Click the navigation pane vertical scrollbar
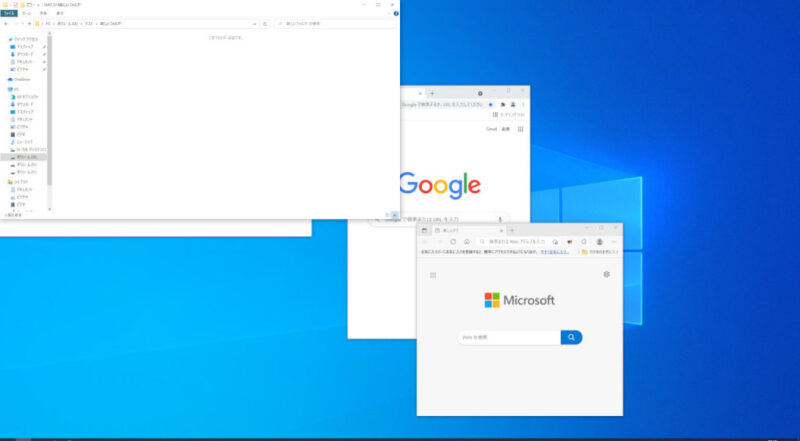This screenshot has width=800, height=441. point(49,110)
